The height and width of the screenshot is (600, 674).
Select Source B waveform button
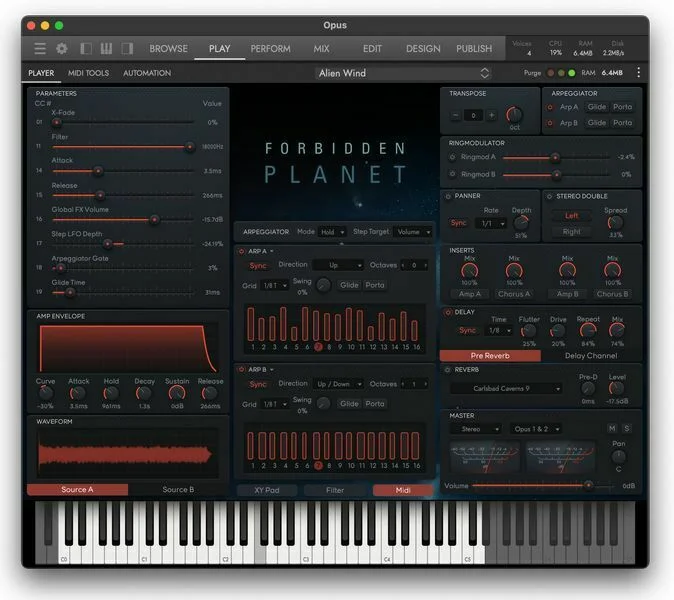[x=178, y=490]
